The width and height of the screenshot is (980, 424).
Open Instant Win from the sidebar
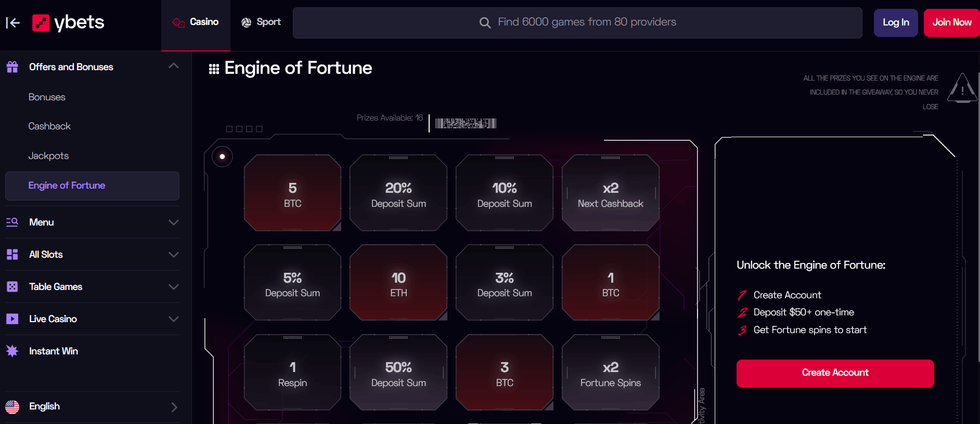tap(53, 351)
